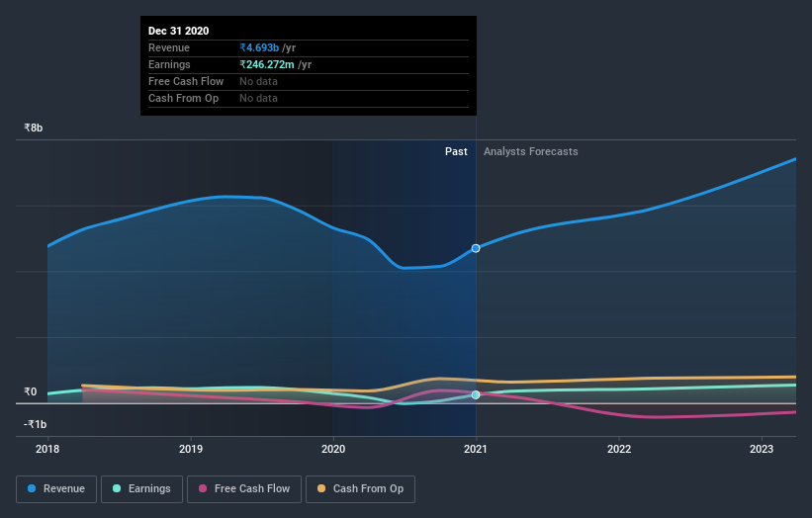The width and height of the screenshot is (812, 518).
Task: Click the Analysts Forecasts label
Action: click(531, 151)
